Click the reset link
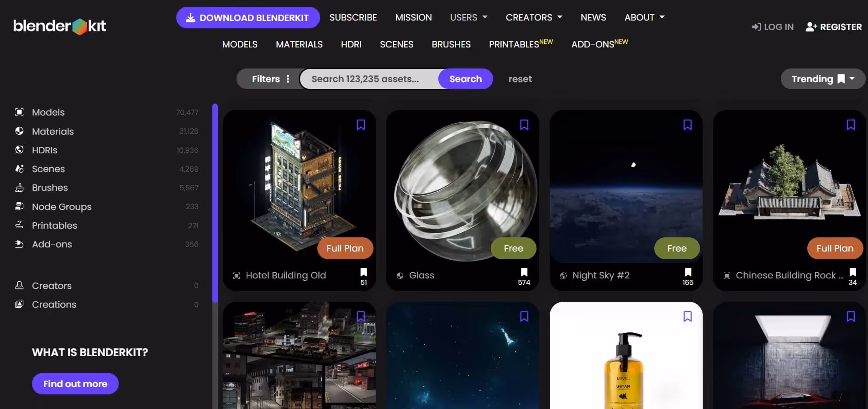 pos(520,79)
